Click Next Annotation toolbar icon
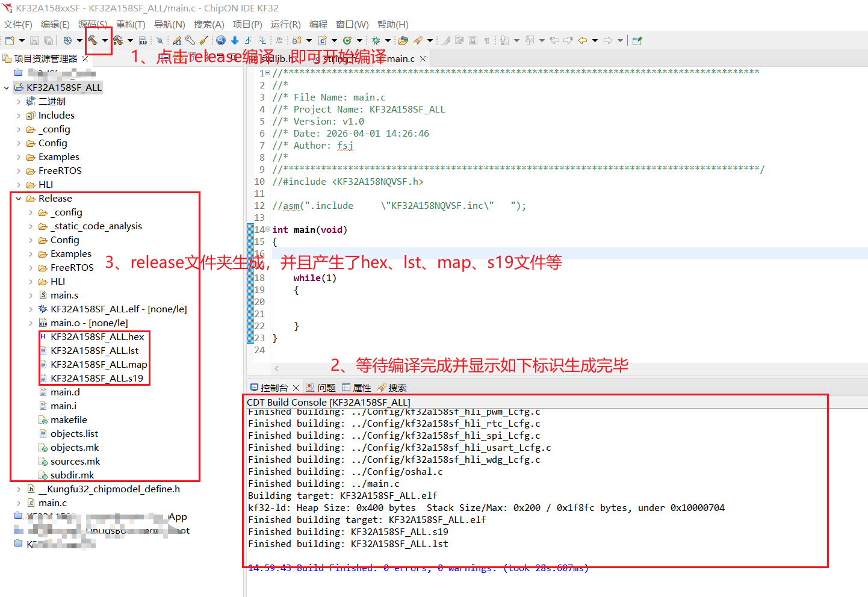The image size is (868, 597). click(504, 40)
